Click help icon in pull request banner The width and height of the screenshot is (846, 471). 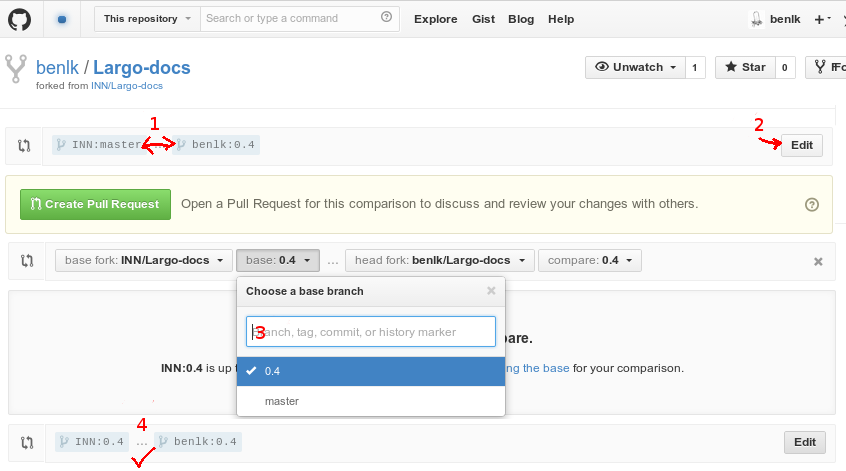click(x=811, y=204)
